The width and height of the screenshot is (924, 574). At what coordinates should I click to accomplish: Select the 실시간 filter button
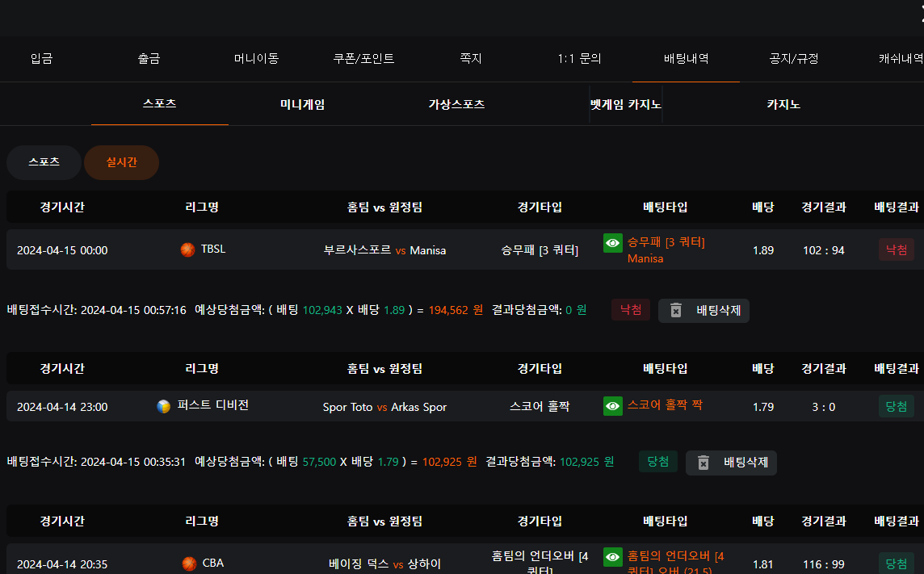122,162
